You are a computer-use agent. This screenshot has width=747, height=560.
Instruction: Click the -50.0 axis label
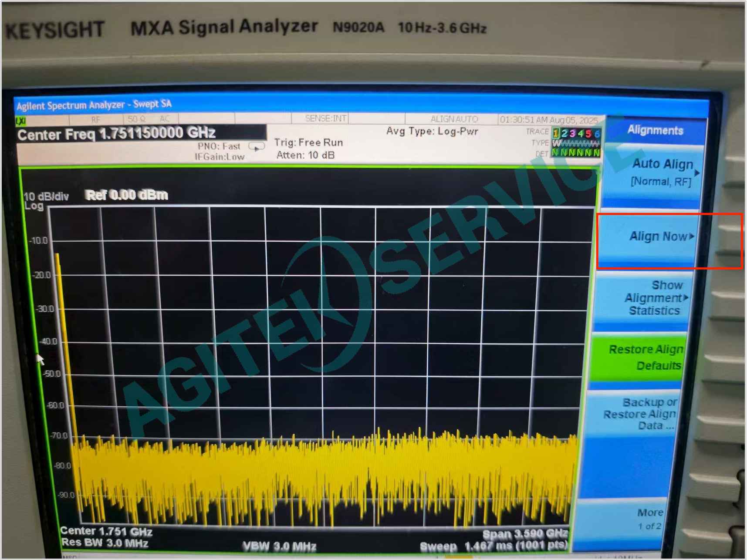click(x=52, y=374)
